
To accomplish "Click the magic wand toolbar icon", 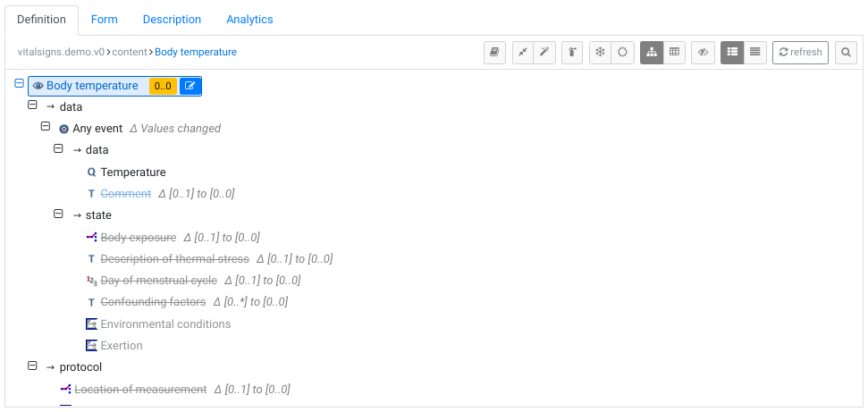I will (x=544, y=53).
